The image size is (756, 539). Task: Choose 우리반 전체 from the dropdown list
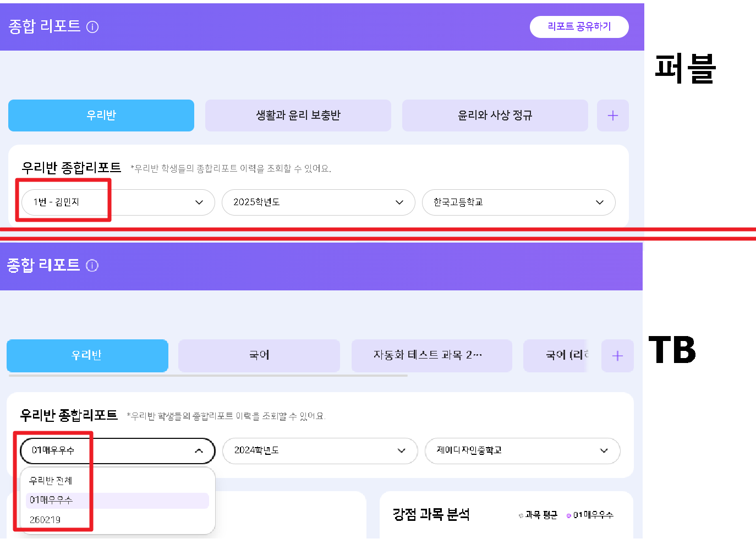tap(51, 481)
